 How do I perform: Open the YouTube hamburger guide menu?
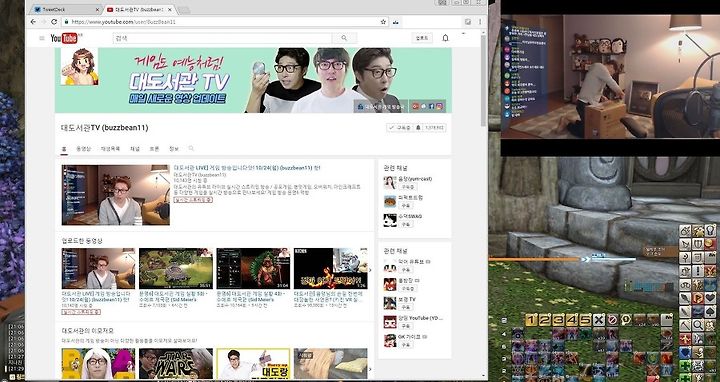point(42,38)
